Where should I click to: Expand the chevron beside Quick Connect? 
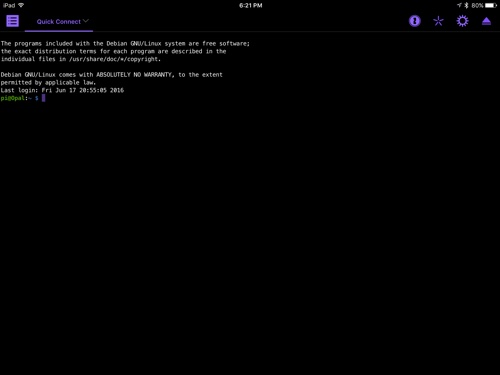pyautogui.click(x=86, y=21)
